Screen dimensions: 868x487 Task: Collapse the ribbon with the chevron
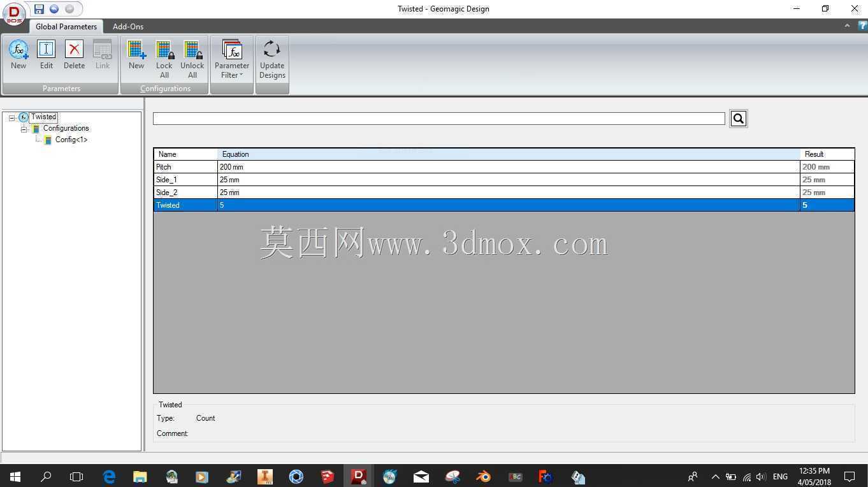click(x=847, y=26)
